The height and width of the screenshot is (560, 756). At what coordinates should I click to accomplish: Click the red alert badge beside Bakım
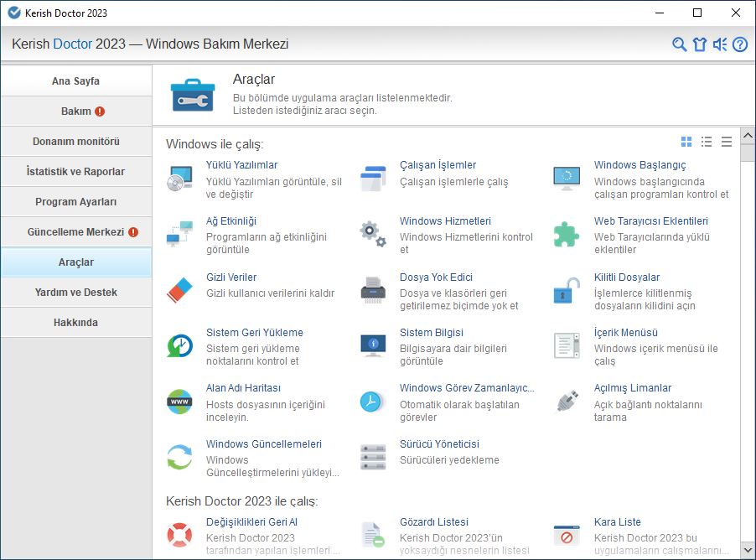(x=100, y=111)
